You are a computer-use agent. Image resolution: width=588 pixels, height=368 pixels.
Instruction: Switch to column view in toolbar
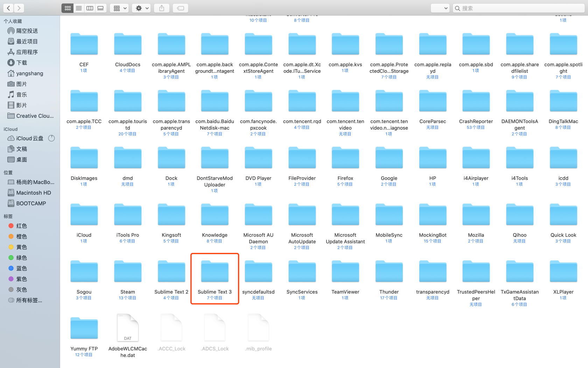[x=90, y=8]
